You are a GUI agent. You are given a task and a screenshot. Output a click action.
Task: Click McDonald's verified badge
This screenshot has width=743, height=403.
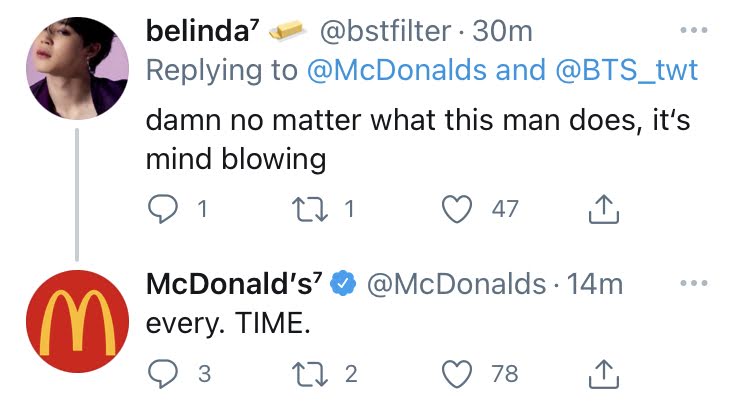click(343, 285)
